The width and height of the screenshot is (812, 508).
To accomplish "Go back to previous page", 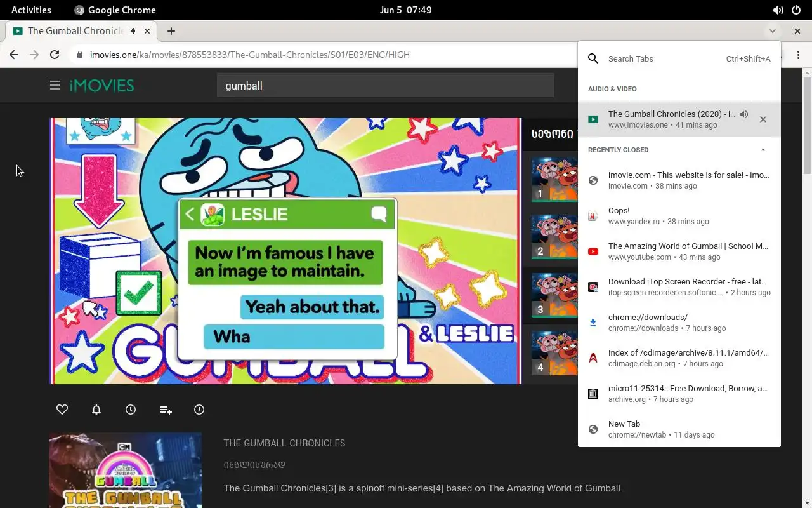I will point(14,55).
